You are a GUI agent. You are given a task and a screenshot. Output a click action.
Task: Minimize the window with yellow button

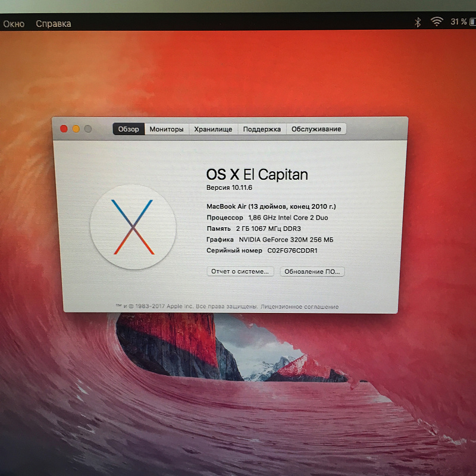tap(76, 129)
